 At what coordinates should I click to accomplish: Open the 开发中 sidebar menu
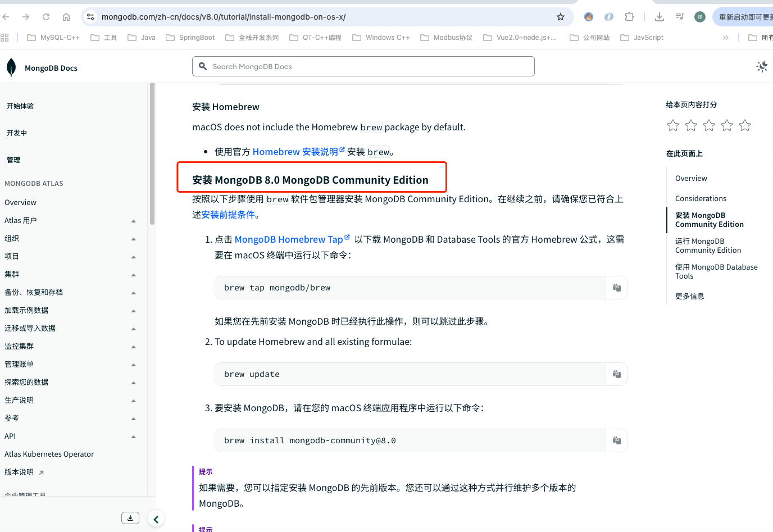[17, 133]
